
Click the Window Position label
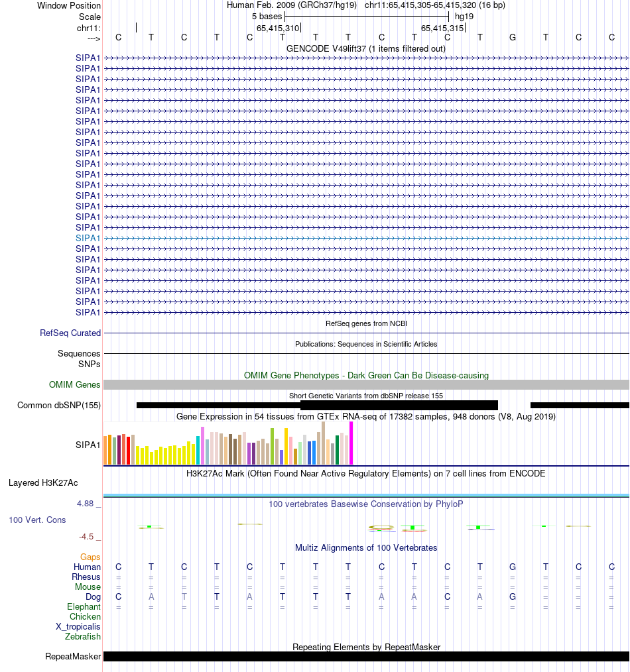(x=68, y=5)
